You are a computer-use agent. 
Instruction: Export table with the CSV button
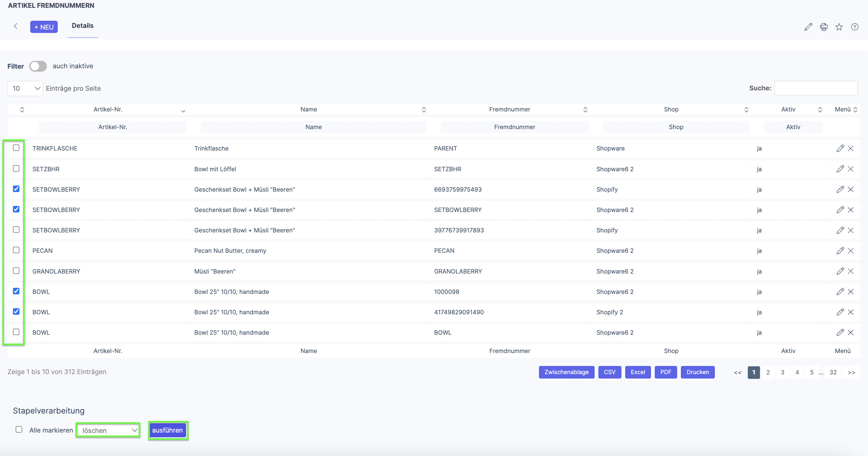[610, 372]
